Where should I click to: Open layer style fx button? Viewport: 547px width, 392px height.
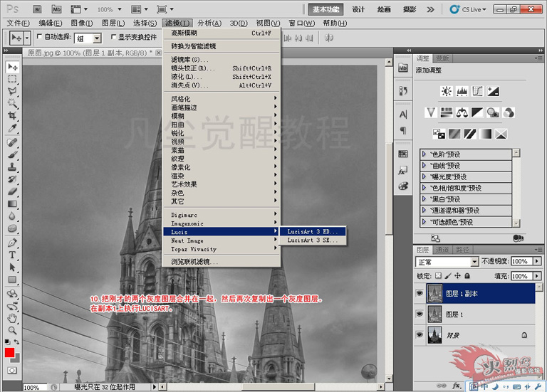click(457, 386)
